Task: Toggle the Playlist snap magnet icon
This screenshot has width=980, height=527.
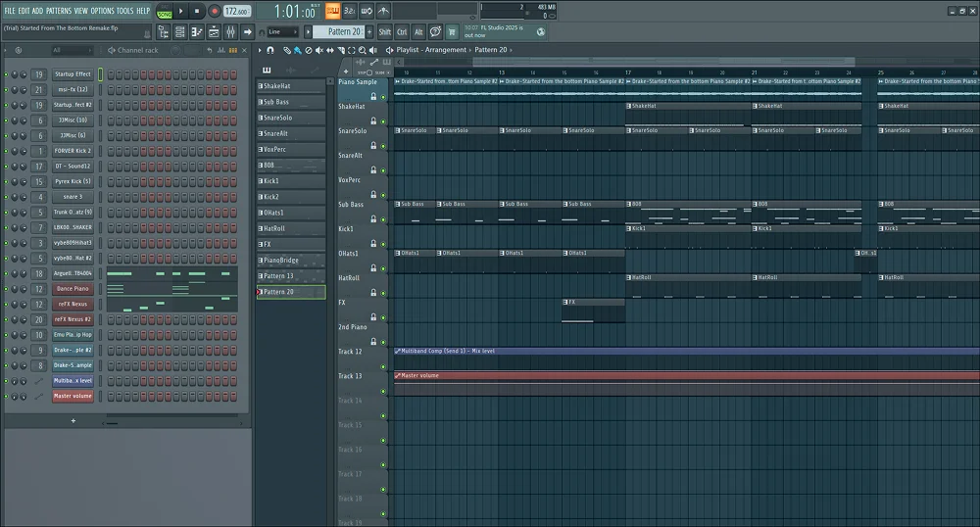Action: click(x=270, y=50)
